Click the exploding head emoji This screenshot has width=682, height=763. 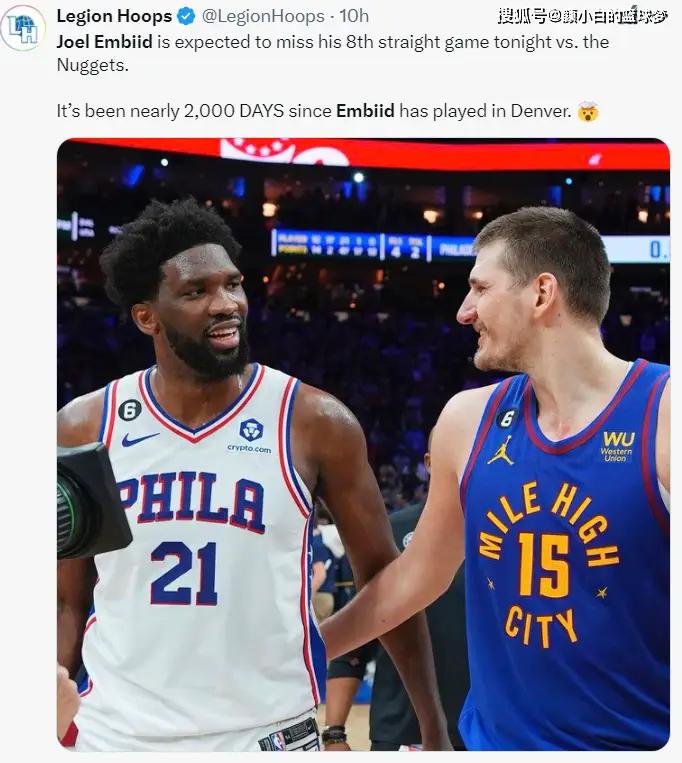coord(588,111)
